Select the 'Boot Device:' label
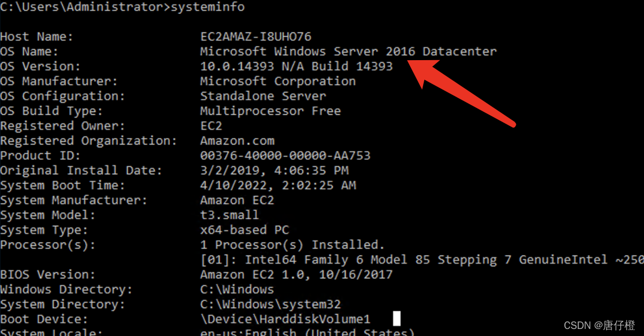This screenshot has height=336, width=644. pos(44,319)
